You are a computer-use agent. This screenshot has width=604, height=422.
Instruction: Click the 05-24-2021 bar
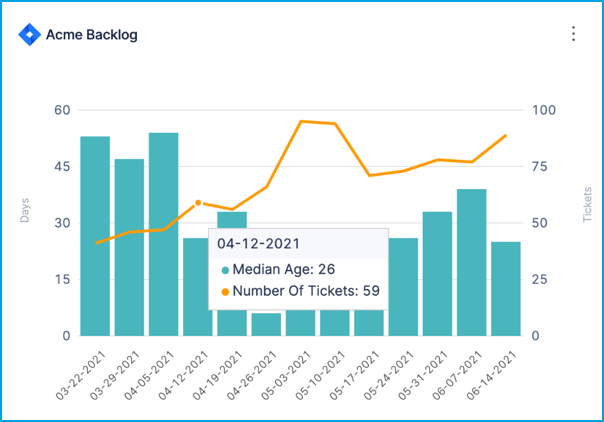tap(403, 286)
